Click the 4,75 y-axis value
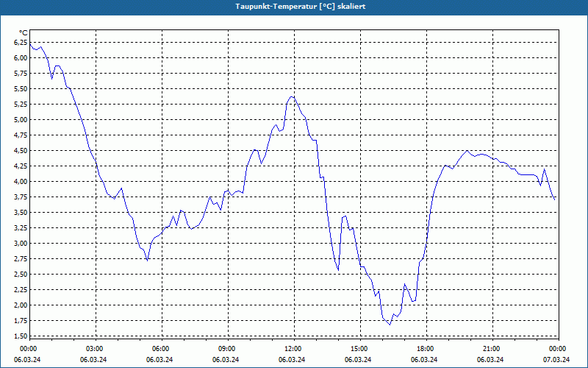The width and height of the screenshot is (588, 368). (21, 135)
